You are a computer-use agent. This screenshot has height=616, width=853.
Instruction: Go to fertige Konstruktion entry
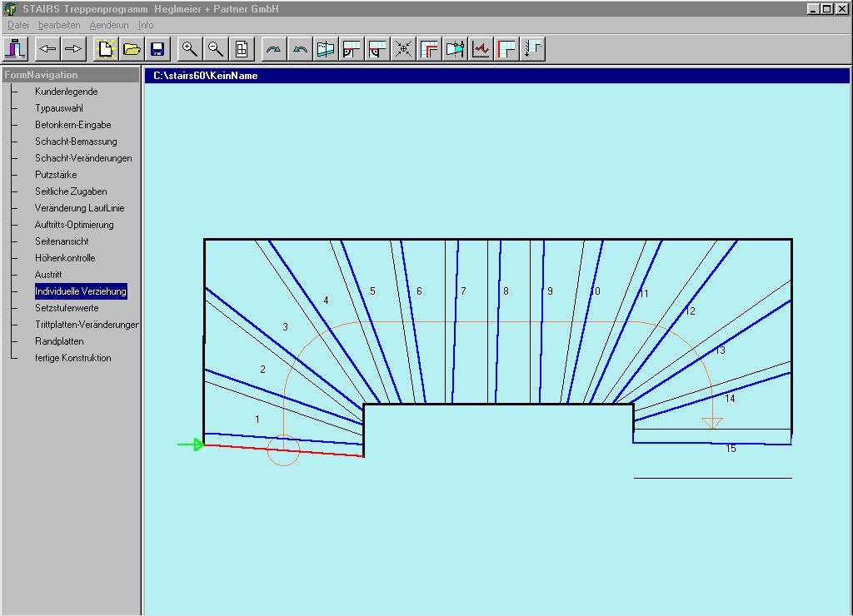tap(72, 358)
